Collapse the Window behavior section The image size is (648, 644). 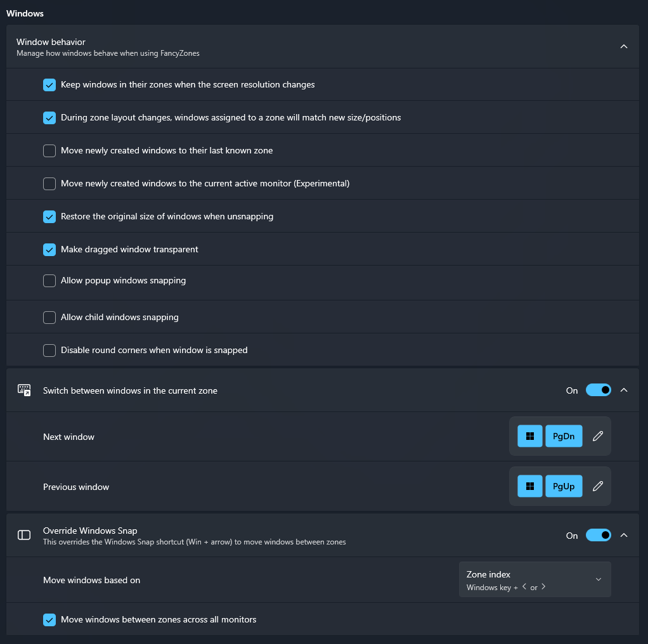pyautogui.click(x=623, y=46)
